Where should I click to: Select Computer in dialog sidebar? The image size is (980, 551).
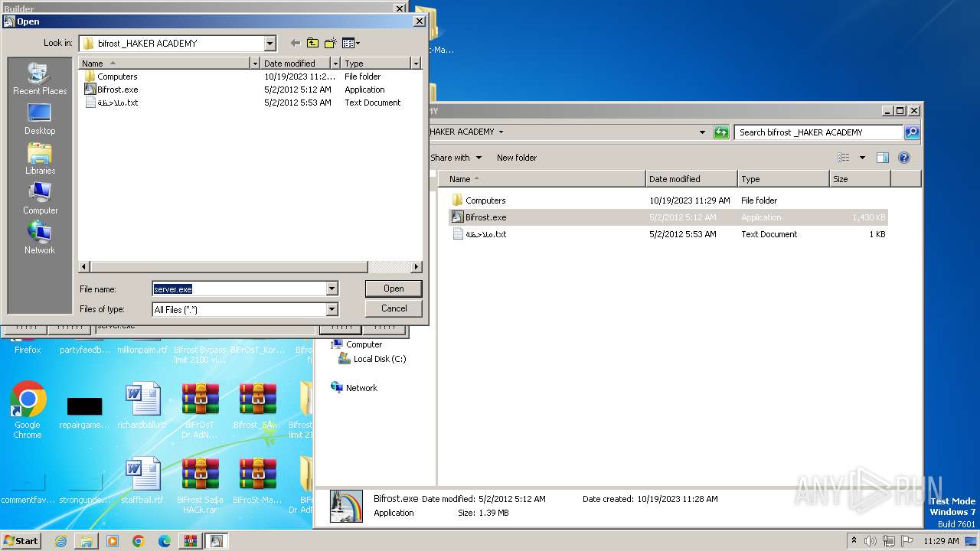pyautogui.click(x=40, y=198)
